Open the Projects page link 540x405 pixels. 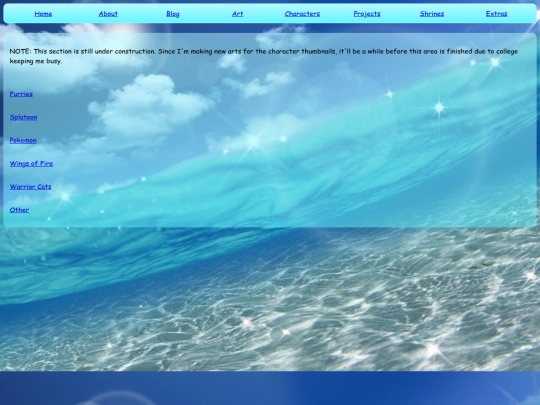tap(367, 14)
